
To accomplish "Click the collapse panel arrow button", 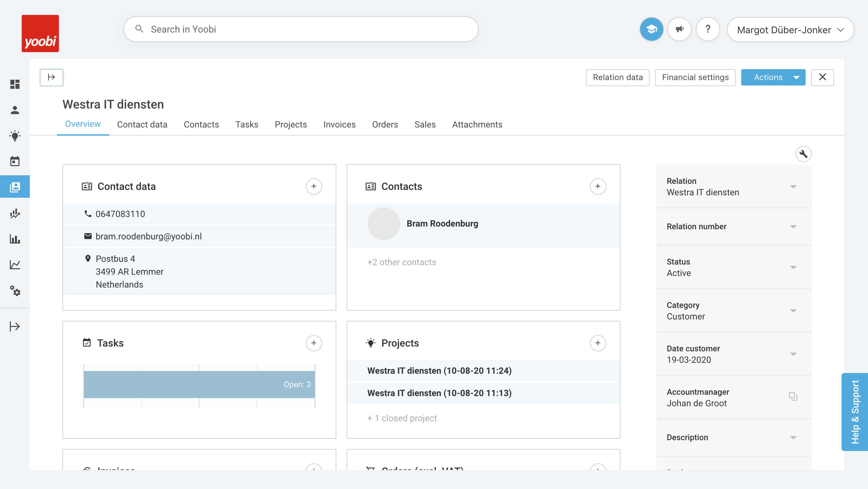I will click(52, 77).
